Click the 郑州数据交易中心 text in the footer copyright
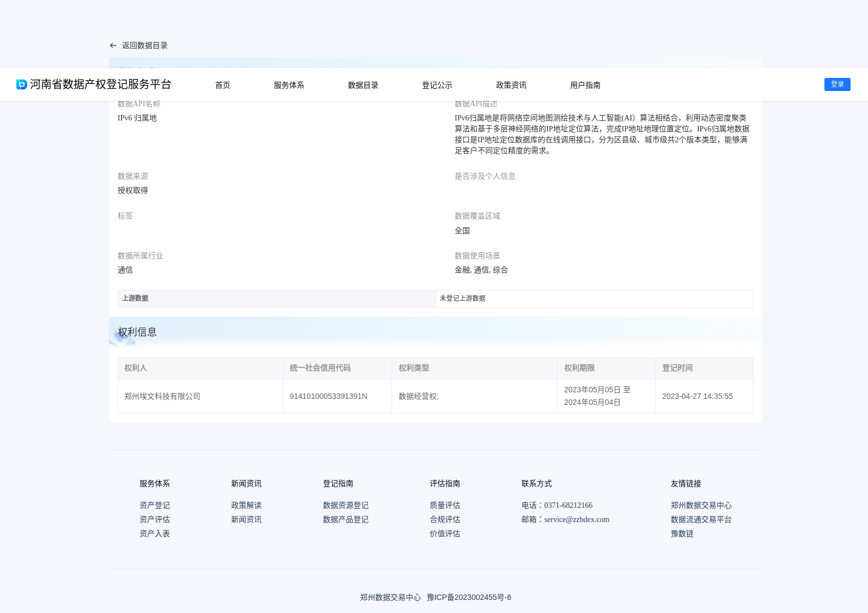This screenshot has height=613, width=868. [390, 598]
